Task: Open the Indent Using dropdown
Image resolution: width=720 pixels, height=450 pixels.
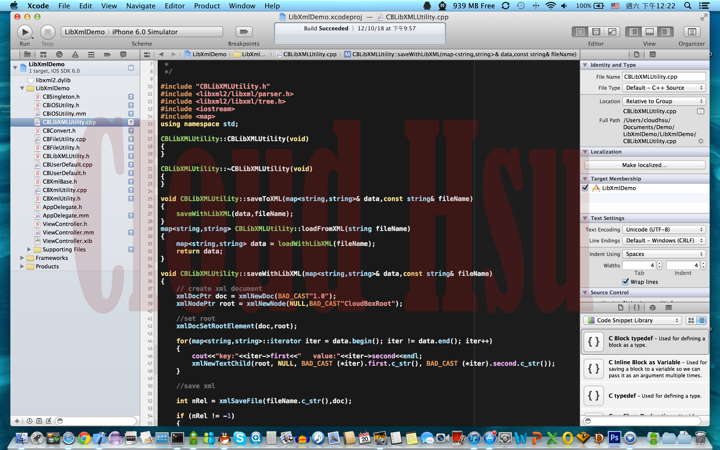Action: coord(664,254)
